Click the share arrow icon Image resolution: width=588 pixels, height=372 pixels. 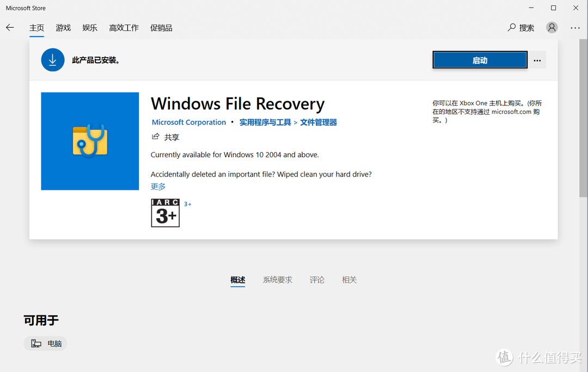(155, 137)
